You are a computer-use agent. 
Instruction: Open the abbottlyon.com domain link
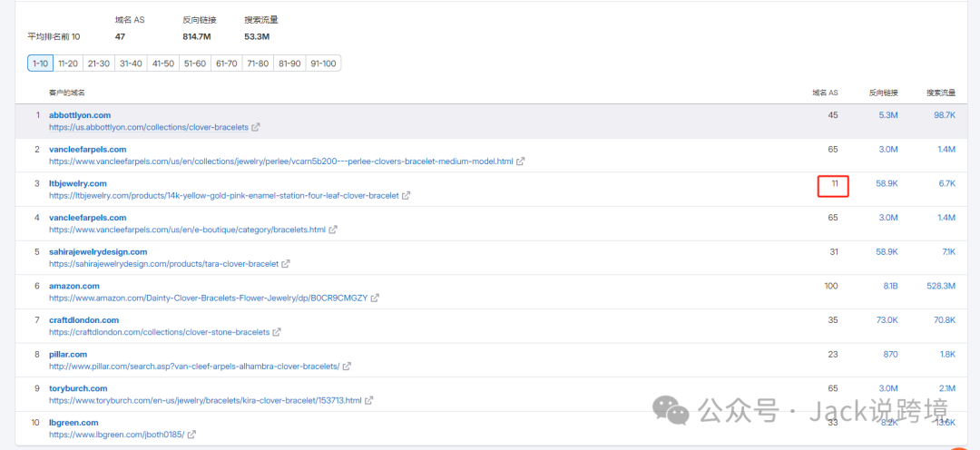(80, 115)
